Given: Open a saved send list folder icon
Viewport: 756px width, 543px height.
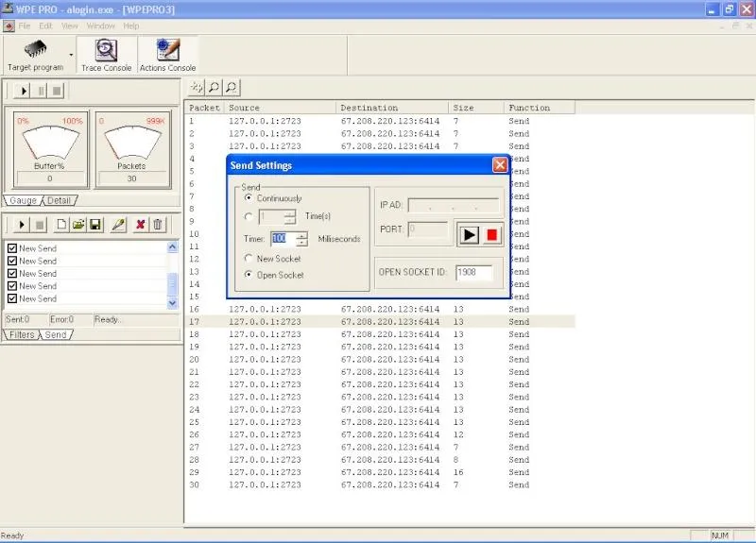Looking at the screenshot, I should pyautogui.click(x=78, y=225).
